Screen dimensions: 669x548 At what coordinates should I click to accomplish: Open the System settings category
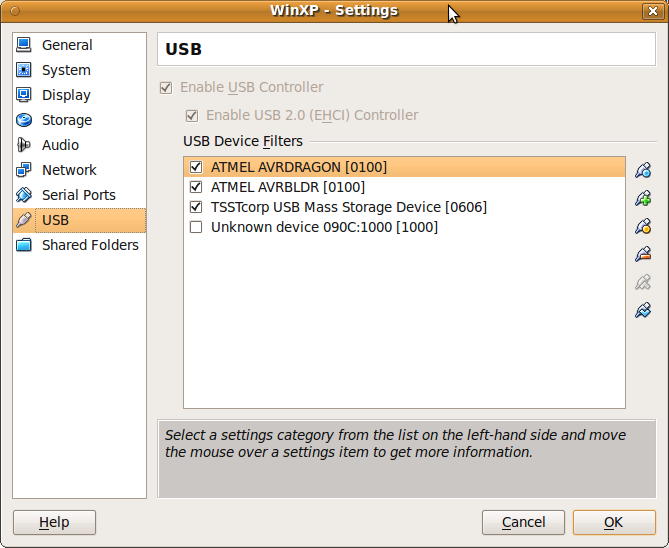(66, 70)
